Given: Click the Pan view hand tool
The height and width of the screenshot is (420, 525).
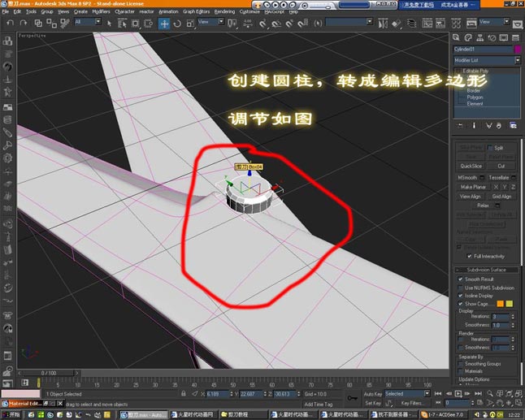Looking at the screenshot, I should click(500, 403).
